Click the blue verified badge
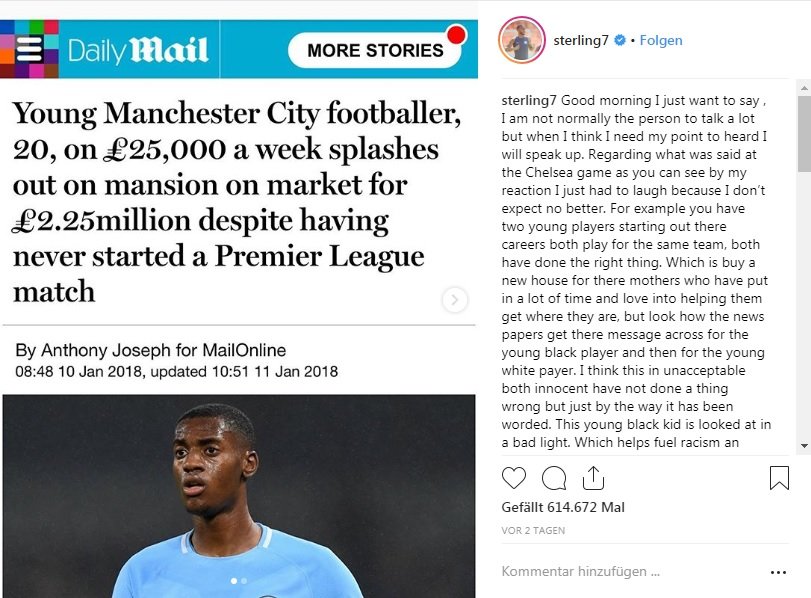This screenshot has height=598, width=811. pos(620,41)
